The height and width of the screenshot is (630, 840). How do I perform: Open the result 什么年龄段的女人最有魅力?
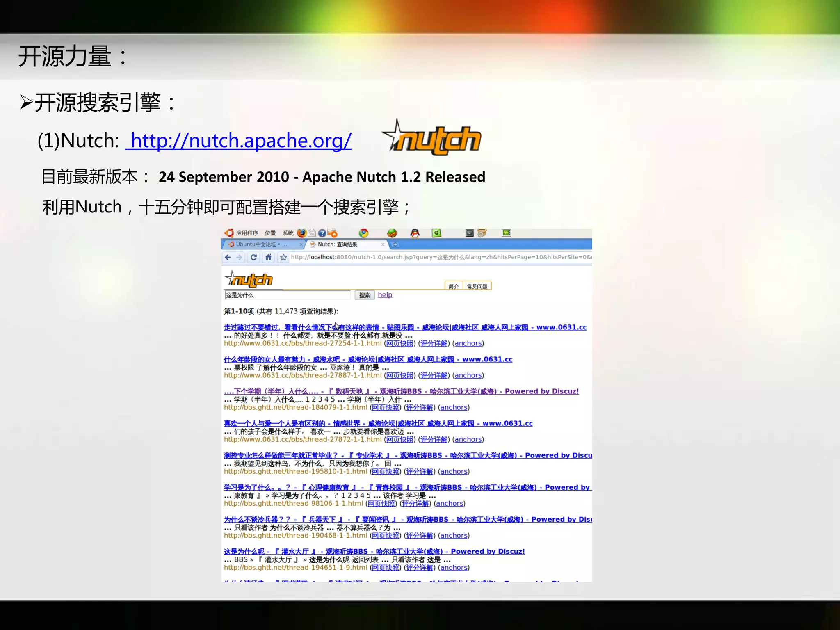(x=368, y=359)
